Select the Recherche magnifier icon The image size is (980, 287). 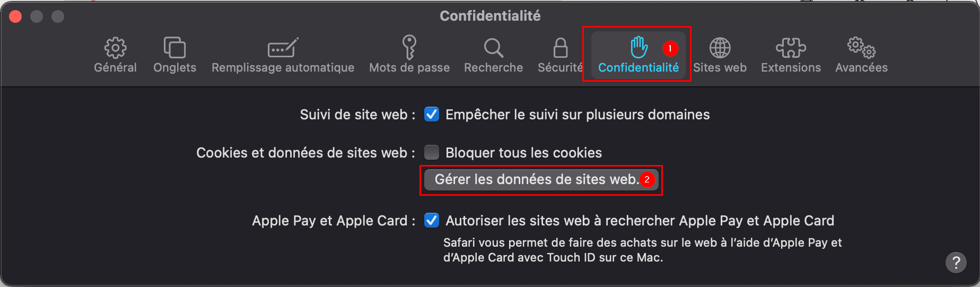[494, 48]
